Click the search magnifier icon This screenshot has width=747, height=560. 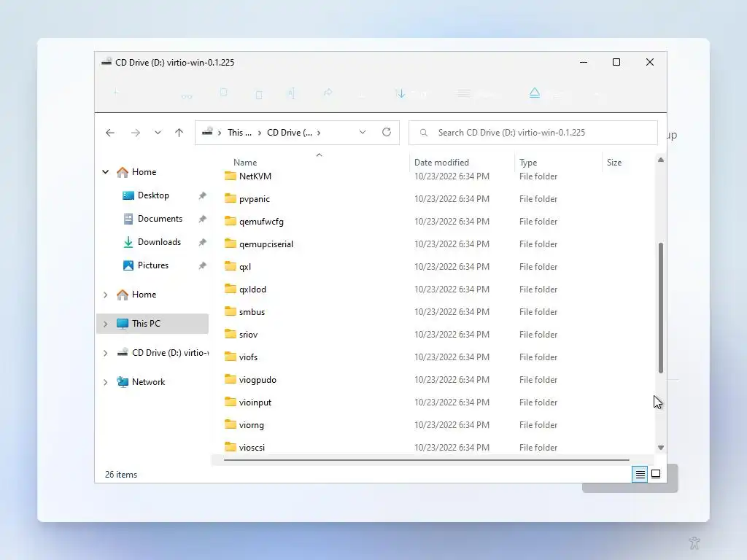pyautogui.click(x=424, y=133)
